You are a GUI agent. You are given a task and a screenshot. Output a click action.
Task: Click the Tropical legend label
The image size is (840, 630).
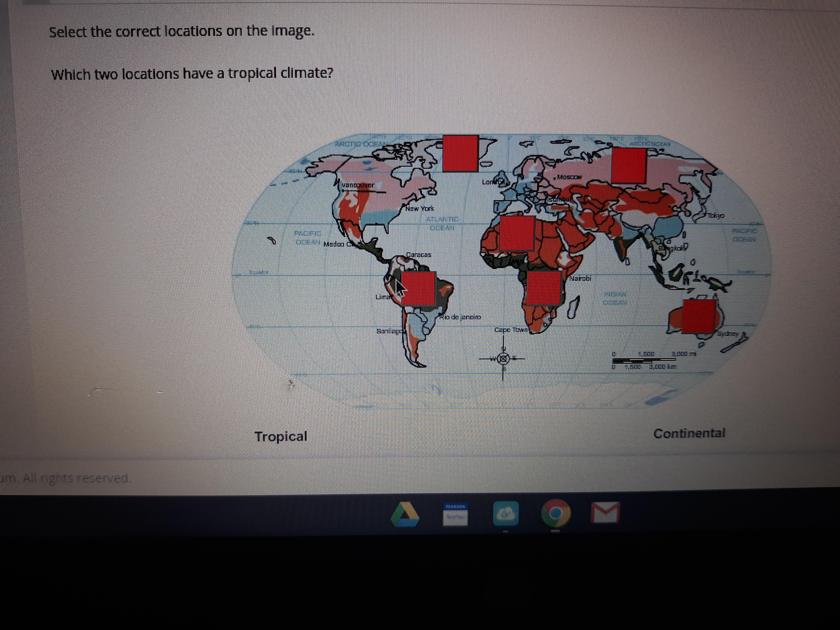point(281,436)
